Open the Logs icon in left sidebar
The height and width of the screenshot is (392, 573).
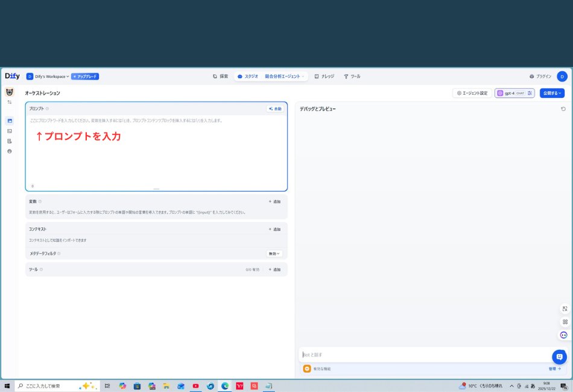10,141
